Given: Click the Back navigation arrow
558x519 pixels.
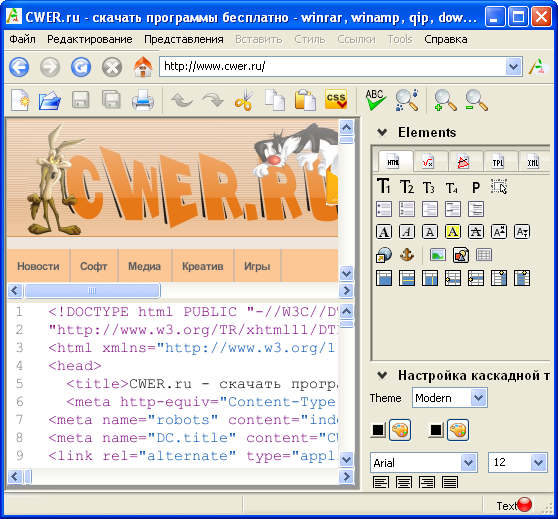Looking at the screenshot, I should (19, 67).
